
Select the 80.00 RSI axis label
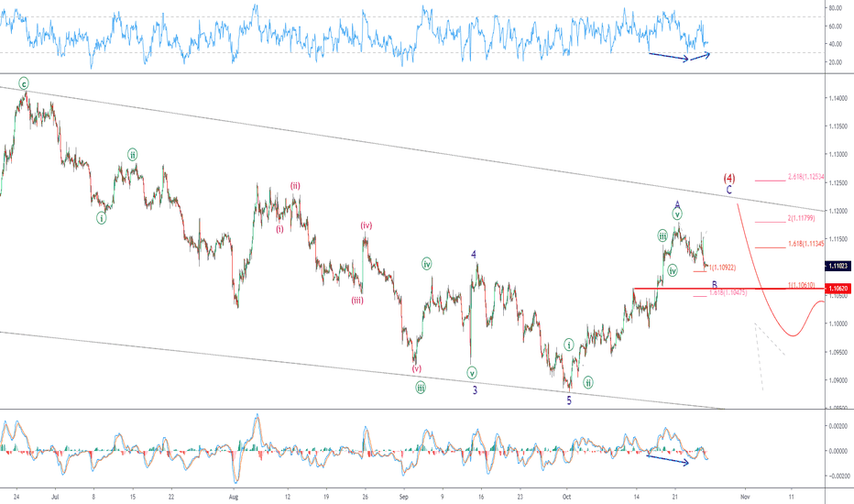836,8
